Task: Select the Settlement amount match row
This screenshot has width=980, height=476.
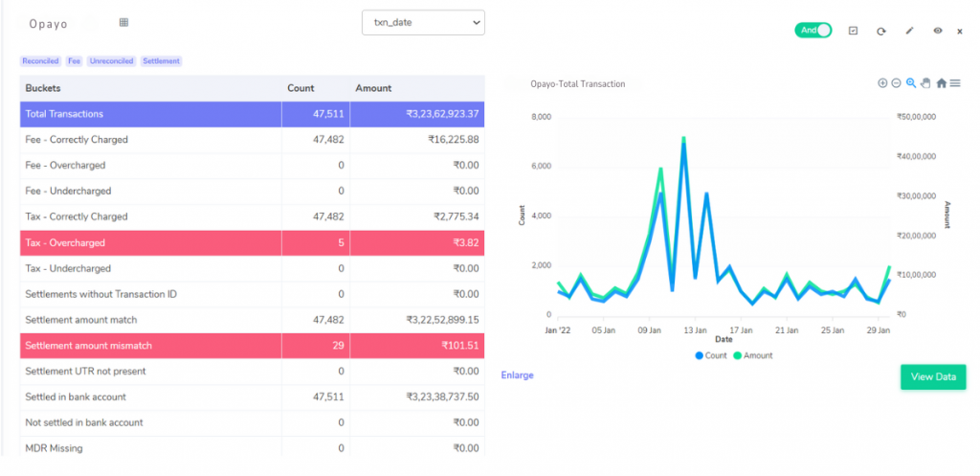Action: click(252, 320)
